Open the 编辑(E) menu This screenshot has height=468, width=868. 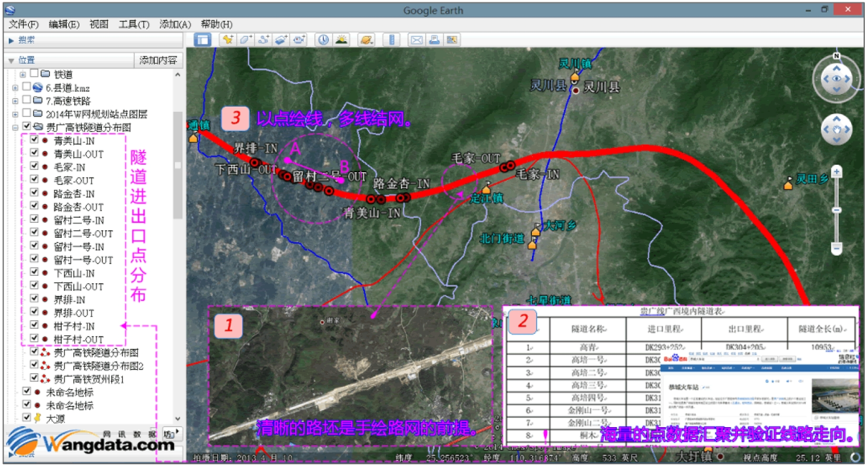pyautogui.click(x=63, y=24)
